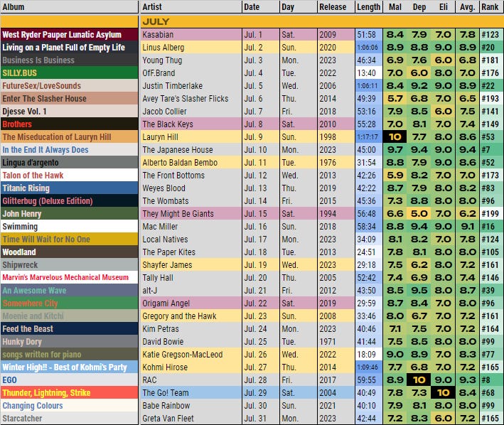Select Thunder, Lightning, Strike album cell
Image resolution: width=504 pixels, height=425 pixels.
[x=70, y=393]
